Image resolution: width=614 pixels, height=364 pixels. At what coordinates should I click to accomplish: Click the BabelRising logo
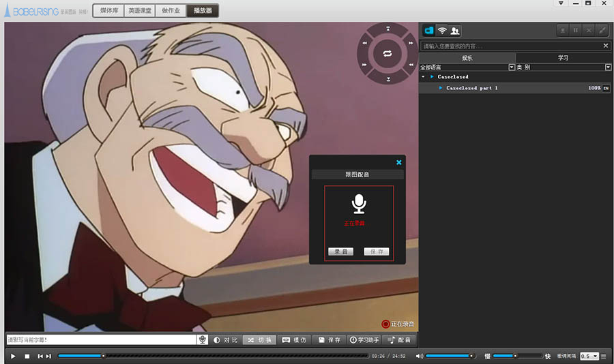pyautogui.click(x=31, y=11)
